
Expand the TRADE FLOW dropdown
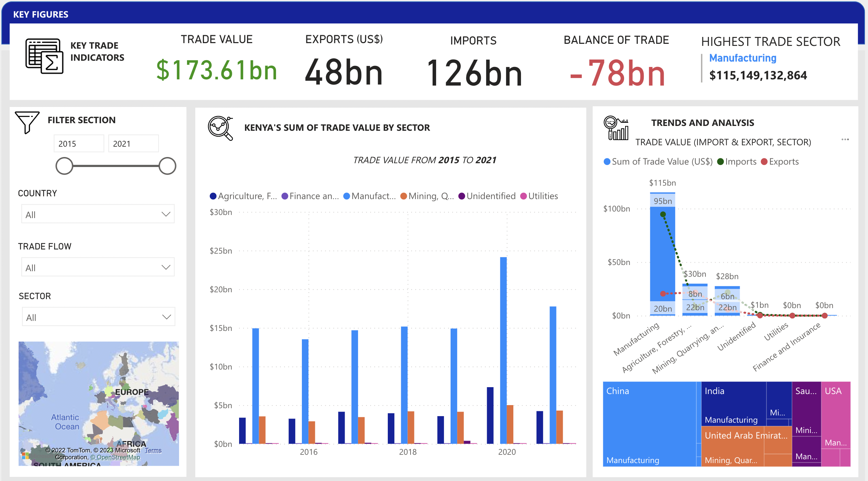[x=98, y=267]
